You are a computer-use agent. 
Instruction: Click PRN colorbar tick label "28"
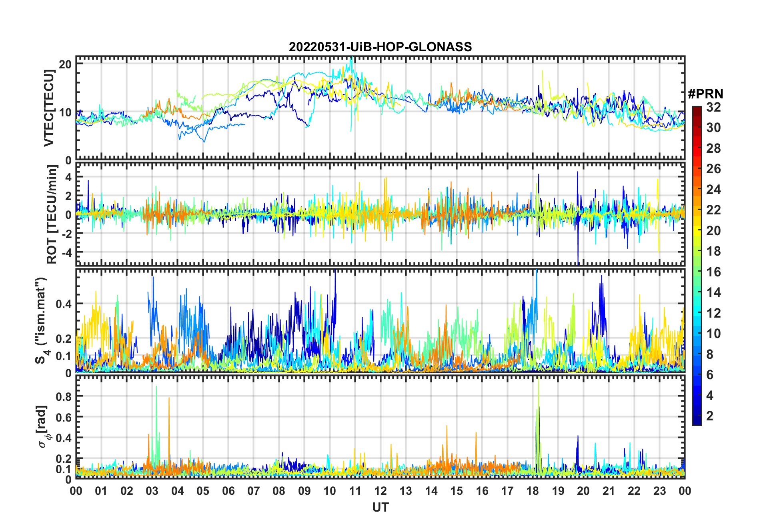(x=713, y=148)
